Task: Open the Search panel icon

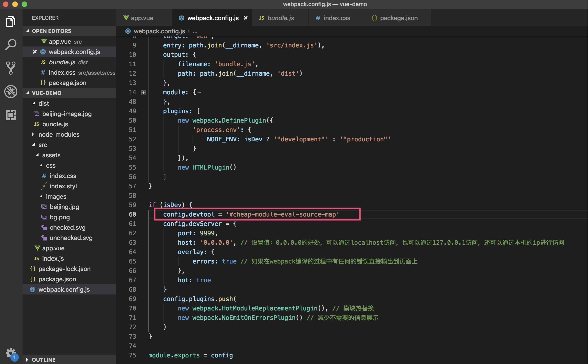Action: pos(11,44)
